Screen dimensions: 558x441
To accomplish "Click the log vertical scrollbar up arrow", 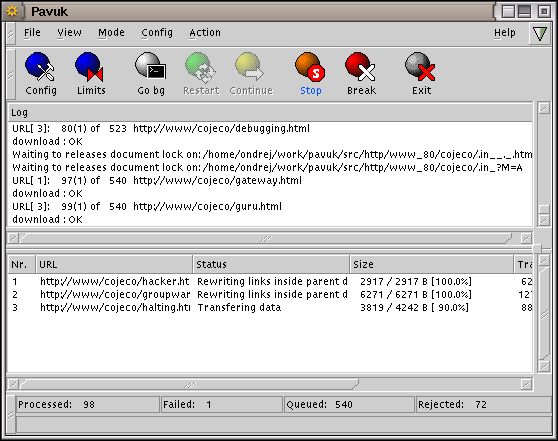I will coord(544,109).
